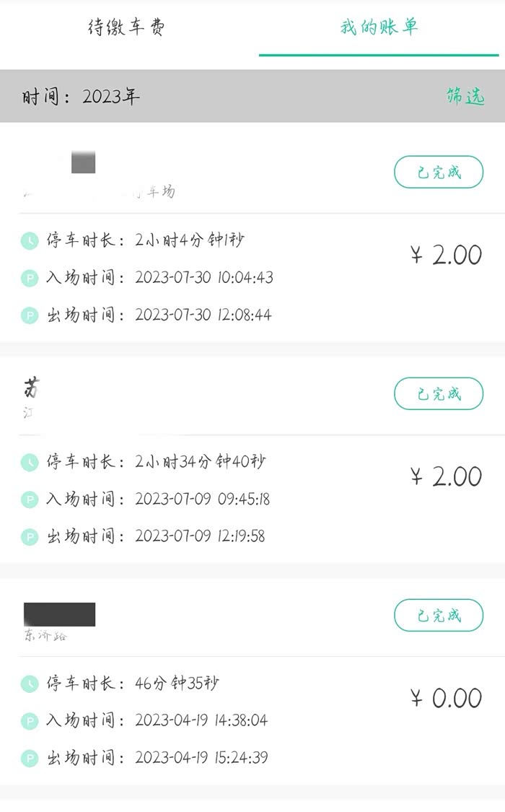The height and width of the screenshot is (812, 505).
Task: Click P icon next to entry time 10:04:43
Action: coord(29,278)
